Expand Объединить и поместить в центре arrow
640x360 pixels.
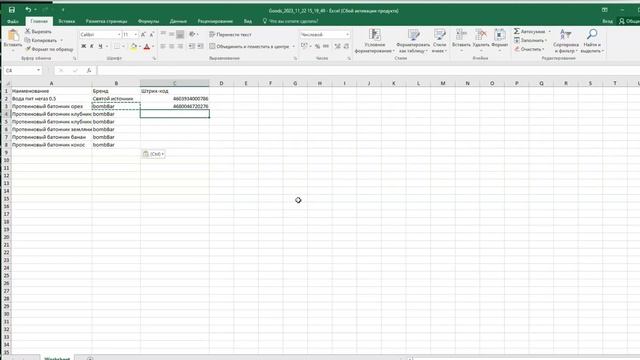[293, 47]
